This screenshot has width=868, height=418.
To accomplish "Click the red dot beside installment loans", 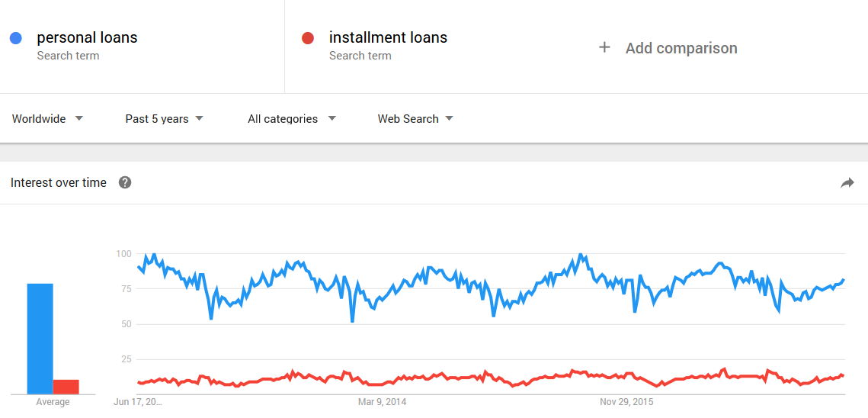I will pos(308,38).
